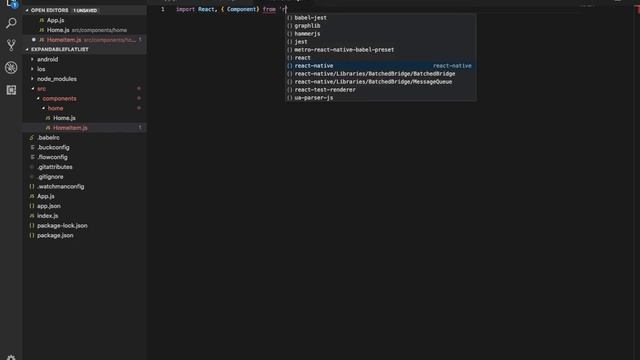
Task: Collapse the Open Editors section
Action: click(85, 10)
